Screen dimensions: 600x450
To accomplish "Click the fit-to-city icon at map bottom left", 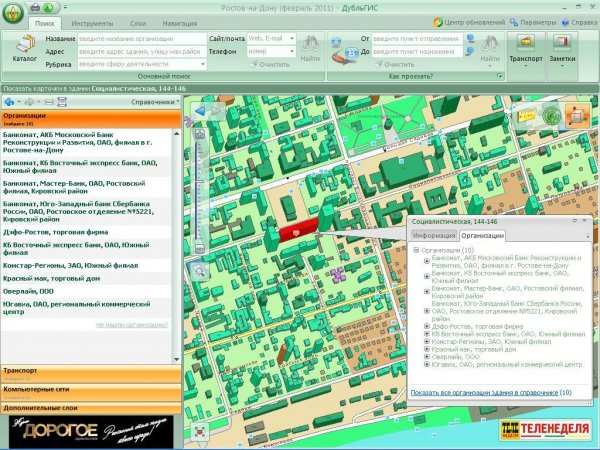I will (x=200, y=433).
